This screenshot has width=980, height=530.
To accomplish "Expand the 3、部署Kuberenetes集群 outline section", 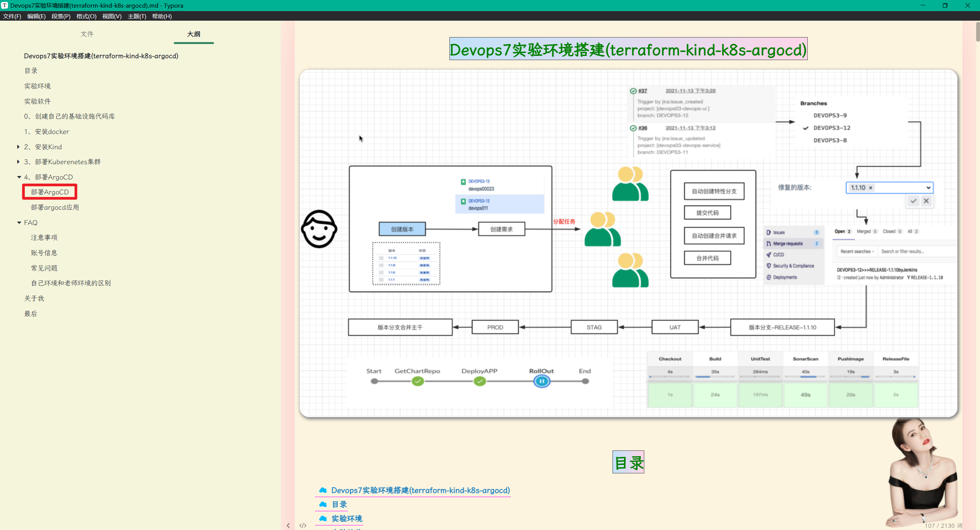I will click(x=18, y=161).
